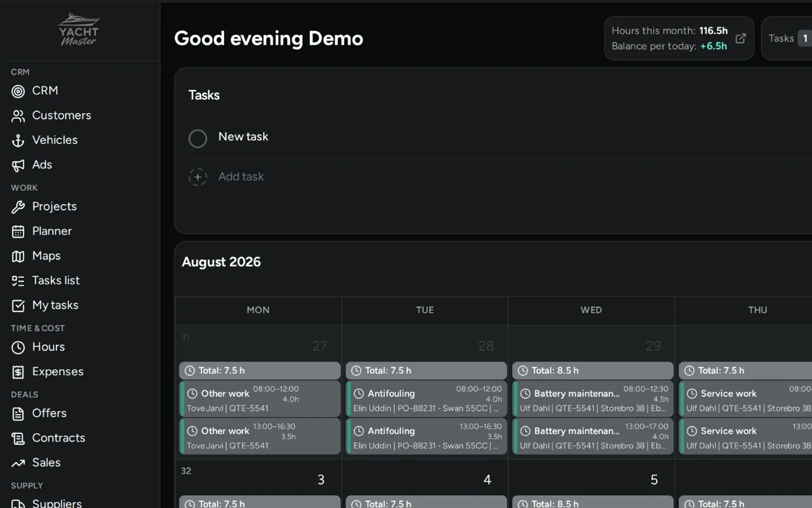
Task: Open Thursday Service work 13:00 entry
Action: tap(745, 436)
